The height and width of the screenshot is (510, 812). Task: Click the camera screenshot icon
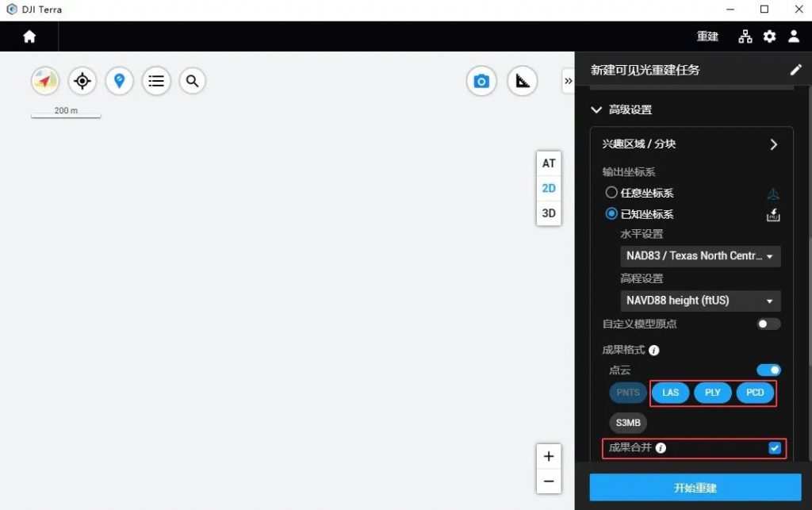481,81
